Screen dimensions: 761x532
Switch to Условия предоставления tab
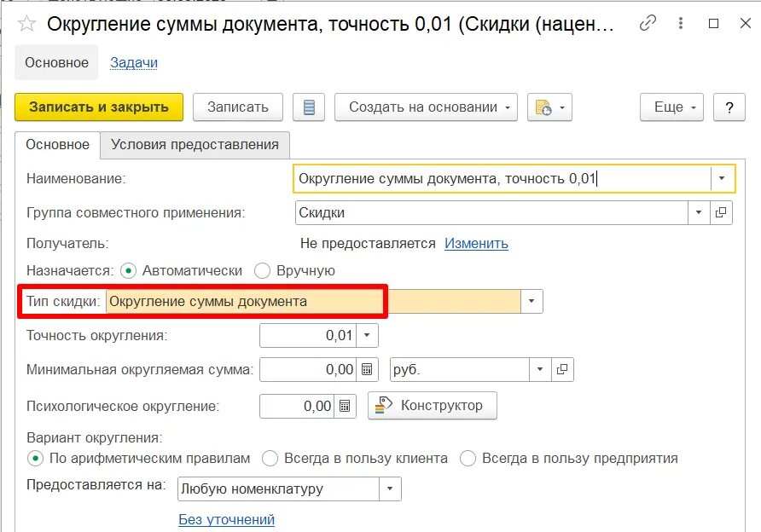tap(195, 145)
